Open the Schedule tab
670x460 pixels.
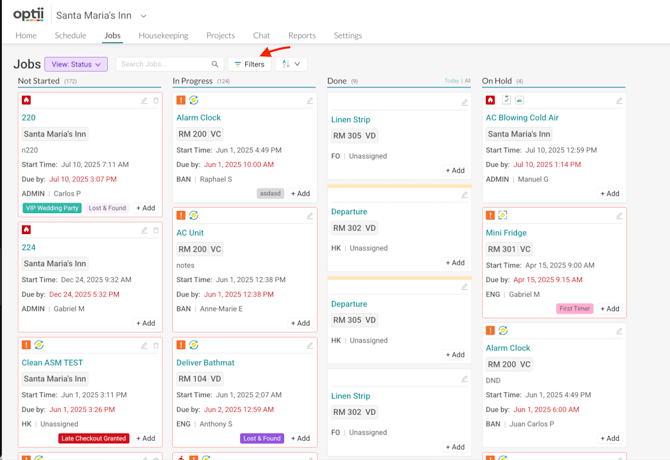[71, 35]
